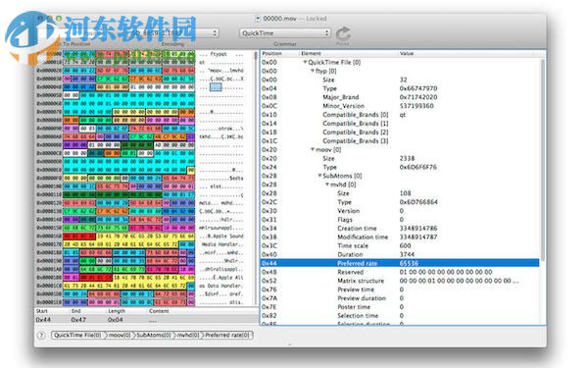Open help with the question mark button
This screenshot has width=588, height=368.
point(42,336)
